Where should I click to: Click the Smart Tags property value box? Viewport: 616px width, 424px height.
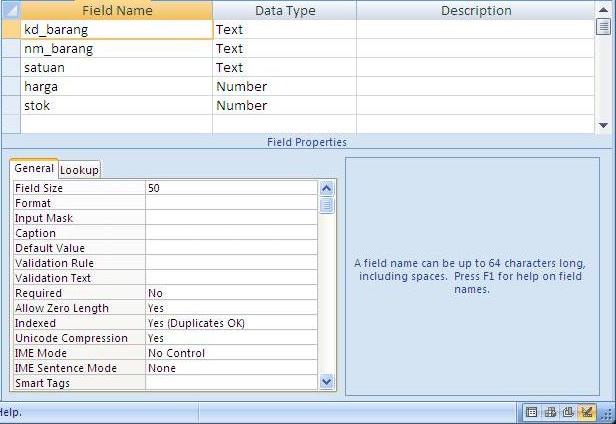tap(231, 383)
